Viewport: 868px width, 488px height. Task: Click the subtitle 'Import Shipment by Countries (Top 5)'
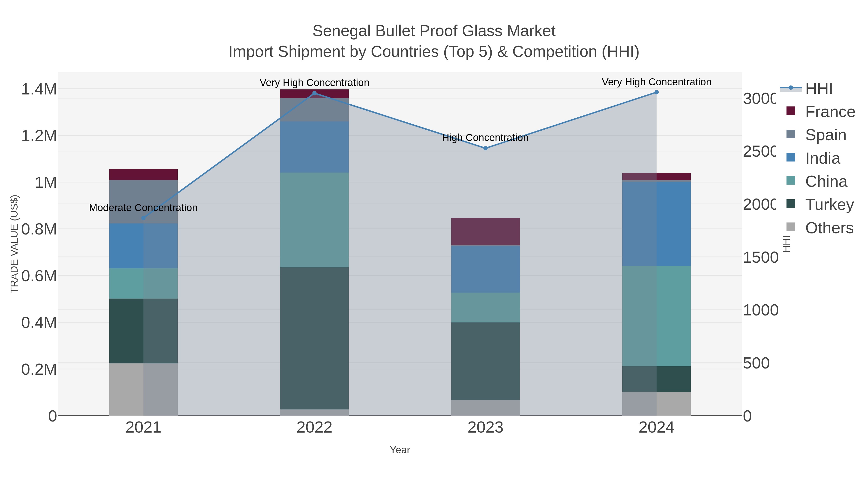click(360, 52)
